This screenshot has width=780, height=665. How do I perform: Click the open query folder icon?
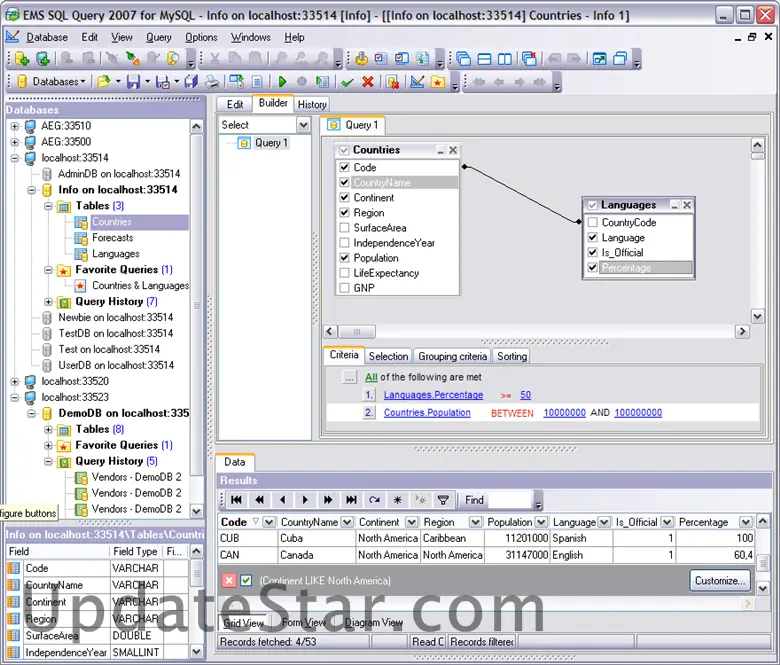point(103,82)
